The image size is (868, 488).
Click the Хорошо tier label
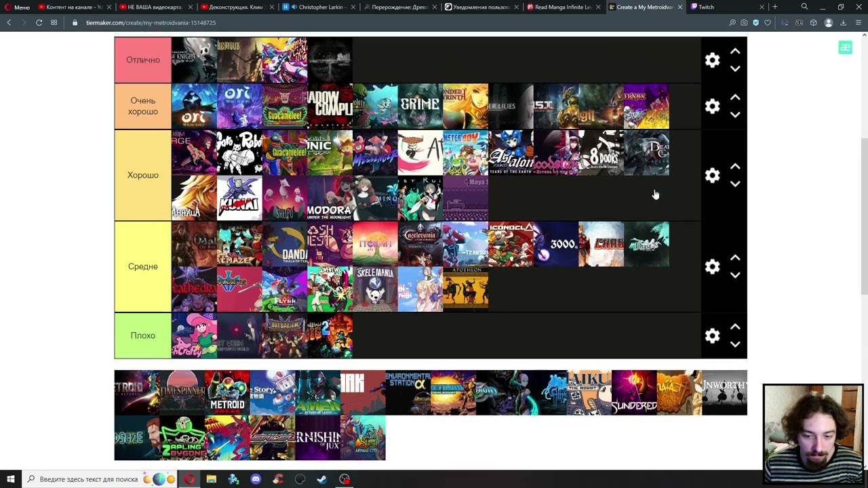point(143,175)
